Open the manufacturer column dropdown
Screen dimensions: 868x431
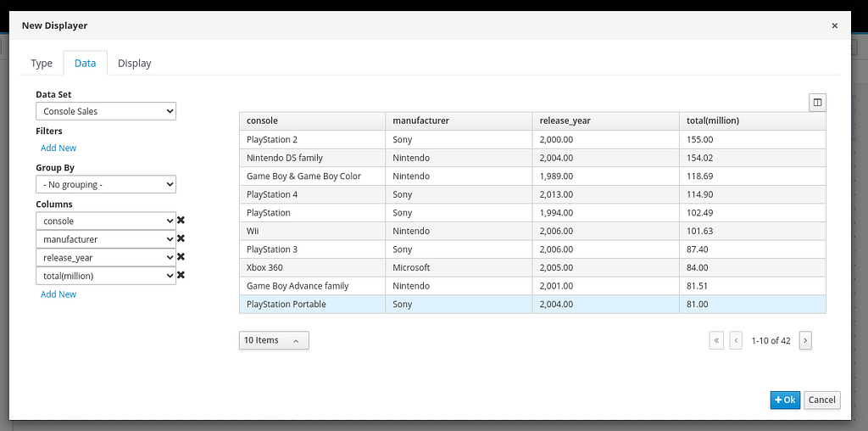[106, 238]
